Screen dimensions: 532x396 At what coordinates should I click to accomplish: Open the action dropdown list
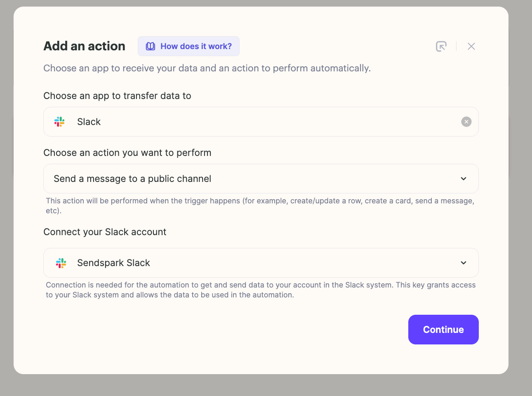(x=261, y=179)
